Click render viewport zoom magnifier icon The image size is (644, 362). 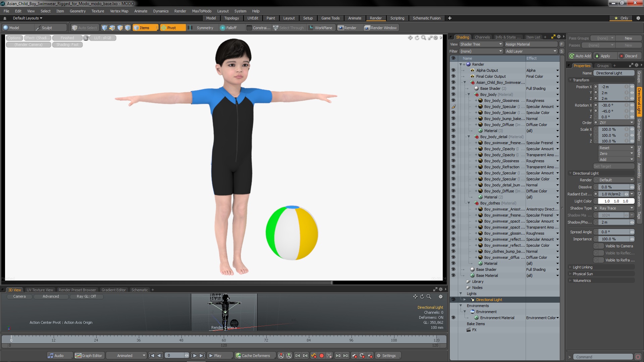tap(424, 38)
